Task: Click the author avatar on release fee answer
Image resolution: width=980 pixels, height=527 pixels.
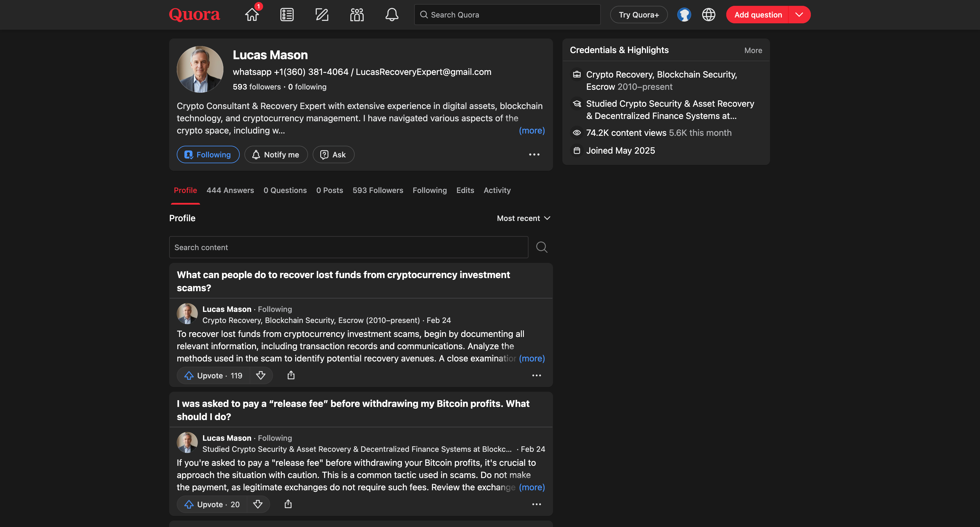Action: (187, 442)
